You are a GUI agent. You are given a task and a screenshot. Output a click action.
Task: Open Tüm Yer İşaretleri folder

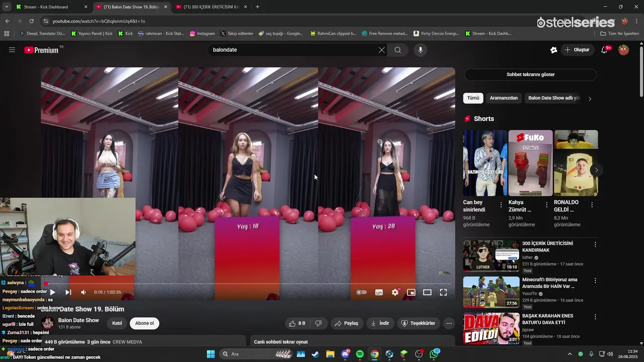coord(619,34)
